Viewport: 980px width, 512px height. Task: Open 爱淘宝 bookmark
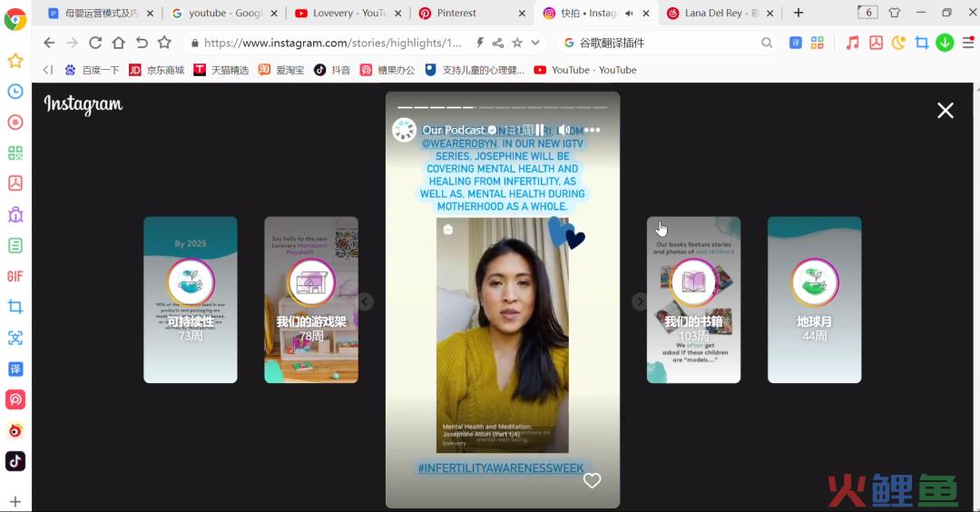(281, 70)
